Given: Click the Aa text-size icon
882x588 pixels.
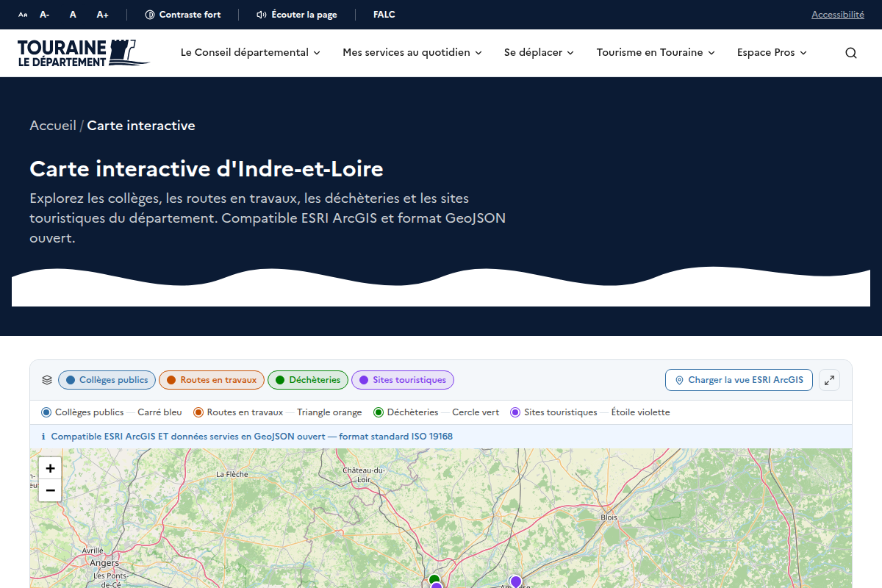Looking at the screenshot, I should pos(23,15).
